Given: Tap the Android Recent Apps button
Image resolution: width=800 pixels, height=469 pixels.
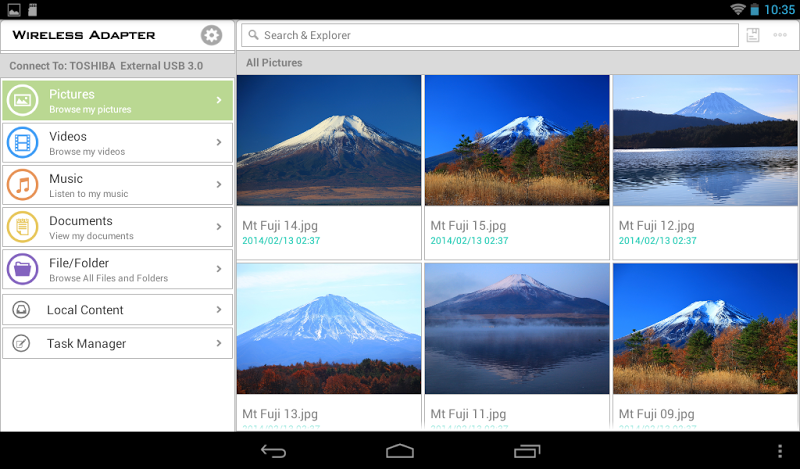Looking at the screenshot, I should (527, 451).
